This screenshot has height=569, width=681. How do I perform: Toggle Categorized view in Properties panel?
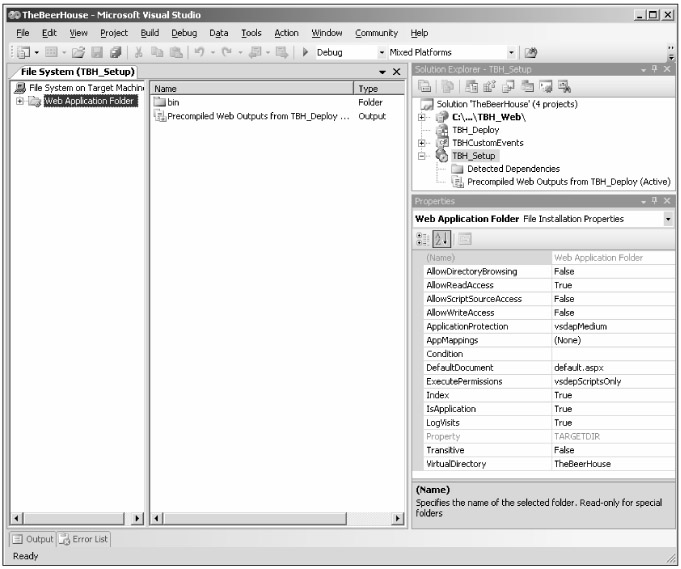coord(424,238)
